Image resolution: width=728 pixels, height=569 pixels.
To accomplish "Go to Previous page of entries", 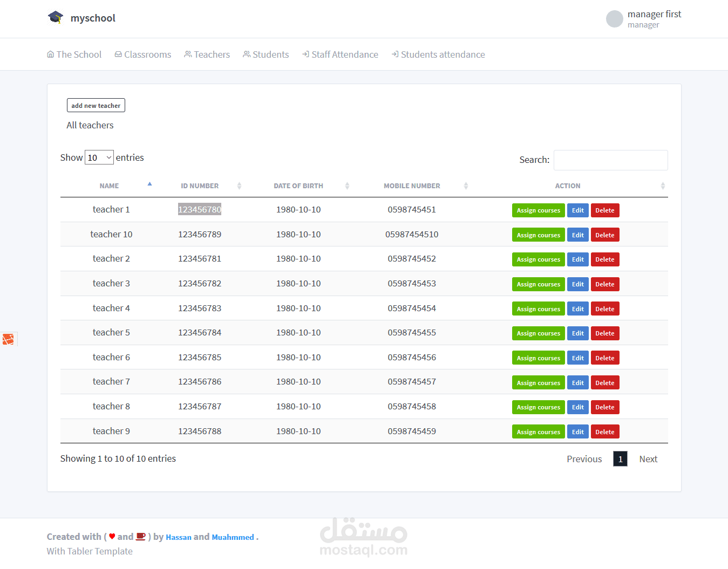I will point(584,459).
